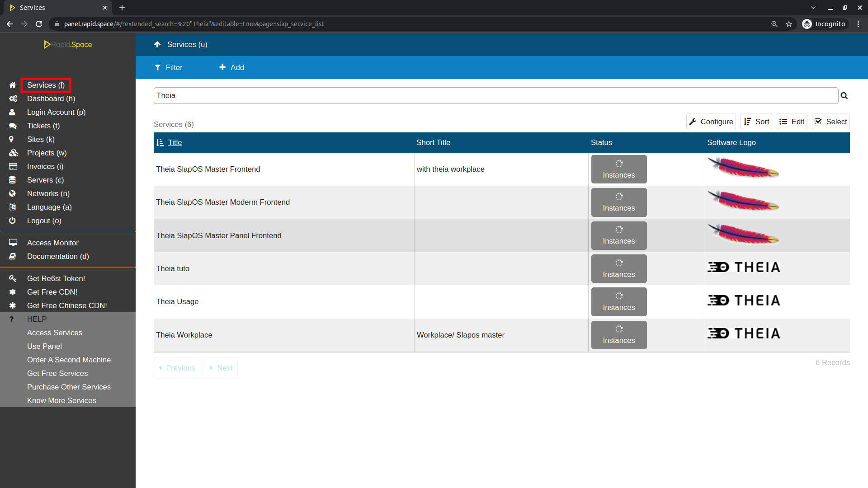Screen dimensions: 868x488
Task: Click the Configure button
Action: (x=711, y=122)
